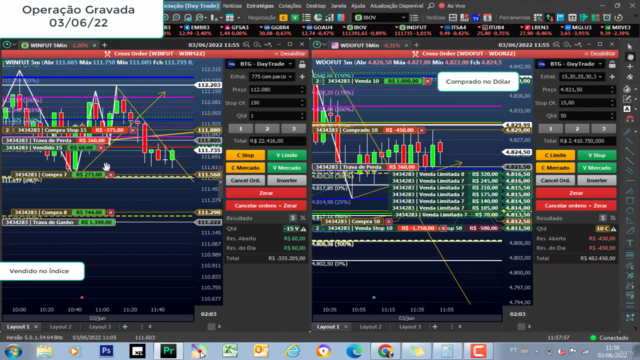
Task: Click the Preço field showing 112.080
Action: coord(277,90)
